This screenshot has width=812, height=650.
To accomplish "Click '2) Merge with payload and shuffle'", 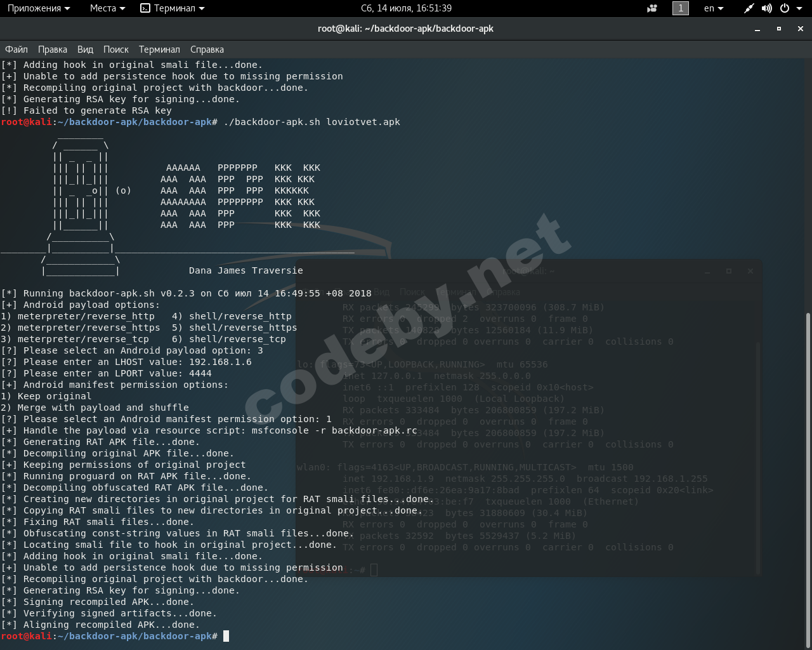I will point(95,408).
